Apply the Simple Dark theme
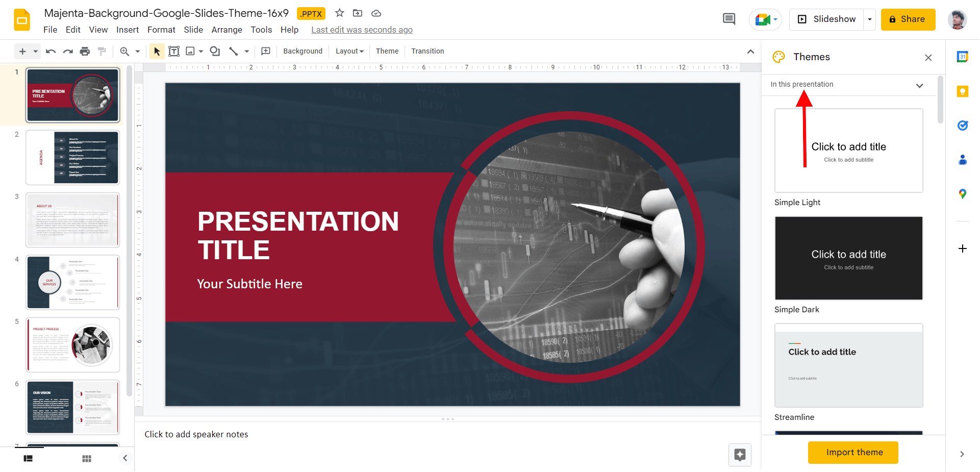Image resolution: width=980 pixels, height=472 pixels. pos(848,258)
